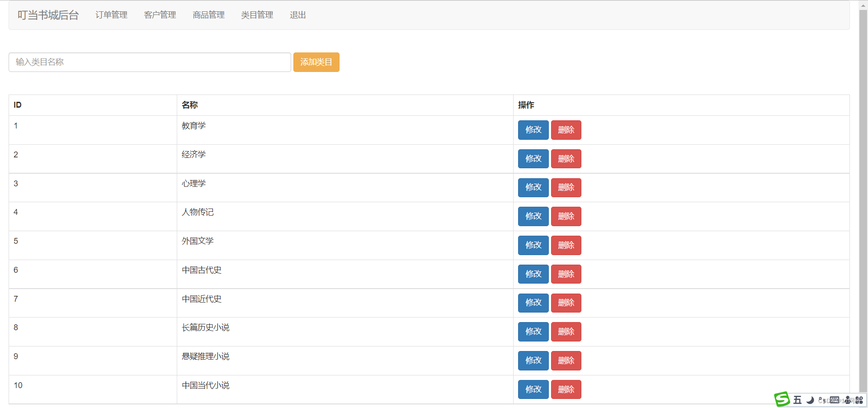868x408 pixels.
Task: Click 删除 for 教育学
Action: 566,130
